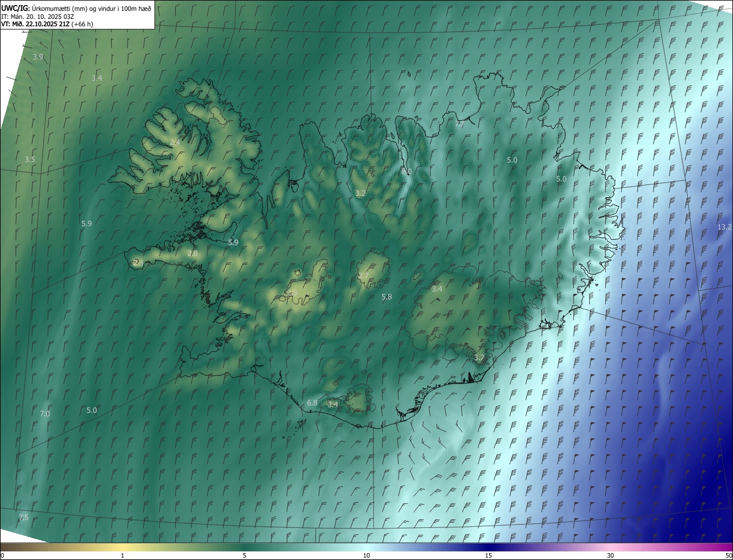Select the 50 tick label on the colour scale
733x560 pixels.
tap(728, 555)
